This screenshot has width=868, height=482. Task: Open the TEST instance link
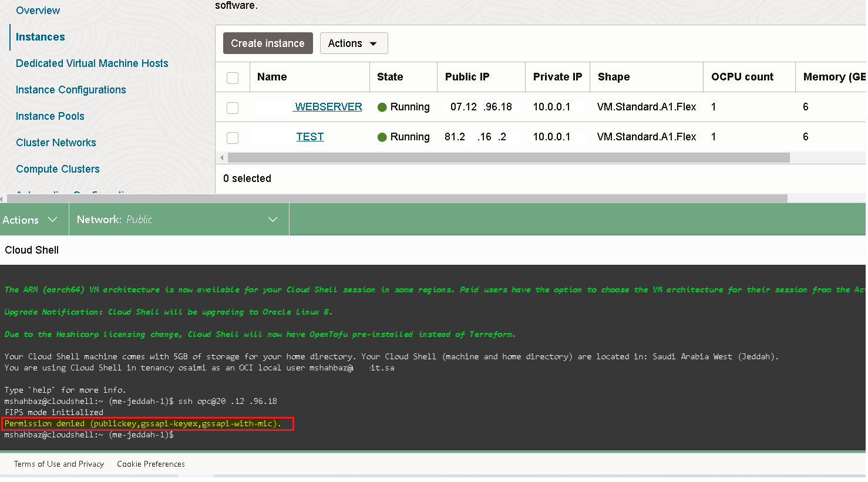pyautogui.click(x=310, y=137)
